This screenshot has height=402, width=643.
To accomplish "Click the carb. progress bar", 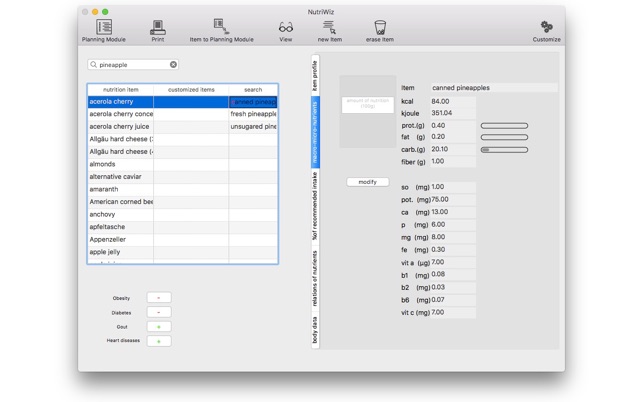I will [504, 150].
